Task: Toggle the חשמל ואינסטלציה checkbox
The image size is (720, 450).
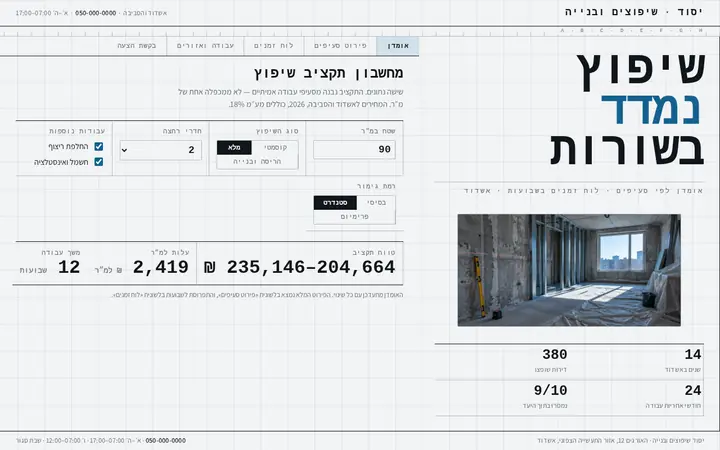Action: click(99, 162)
